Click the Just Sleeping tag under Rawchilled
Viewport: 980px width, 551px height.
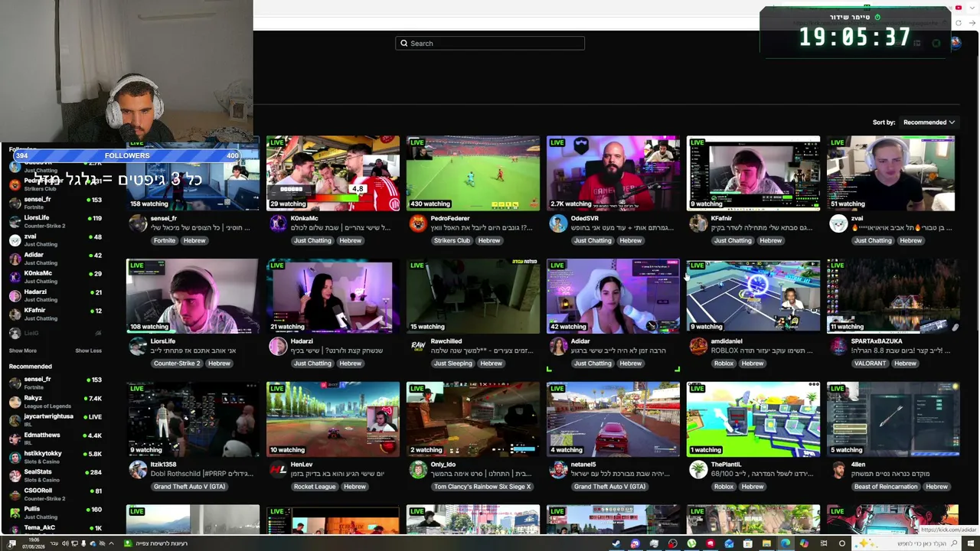click(x=452, y=364)
